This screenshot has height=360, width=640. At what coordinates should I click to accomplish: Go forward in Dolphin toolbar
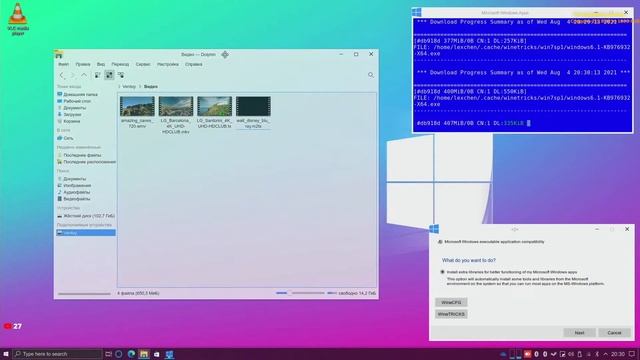[x=73, y=75]
